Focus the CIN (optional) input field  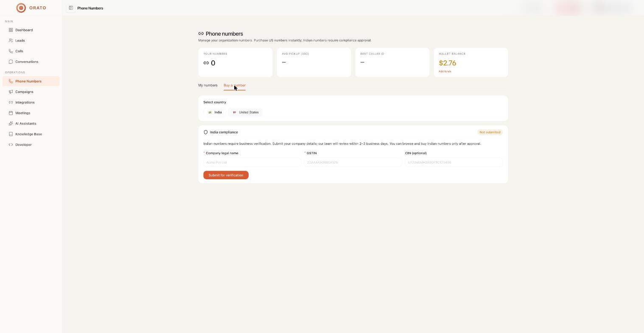click(454, 162)
